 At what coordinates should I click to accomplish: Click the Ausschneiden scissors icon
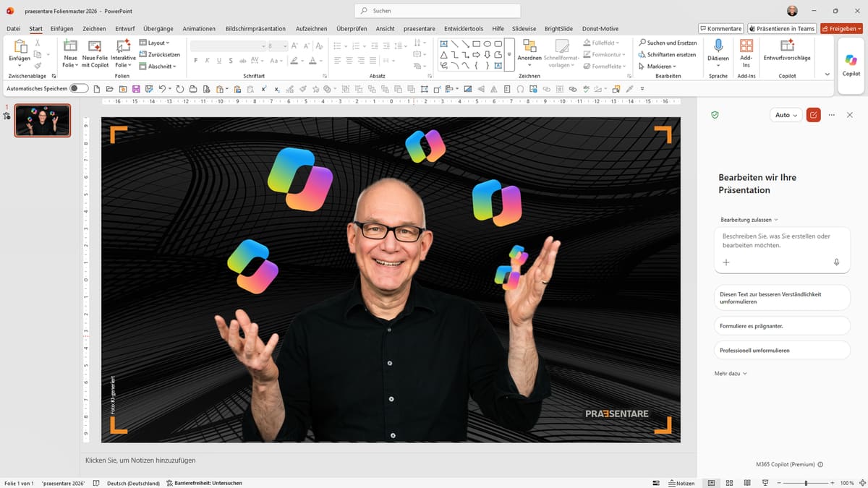point(38,43)
